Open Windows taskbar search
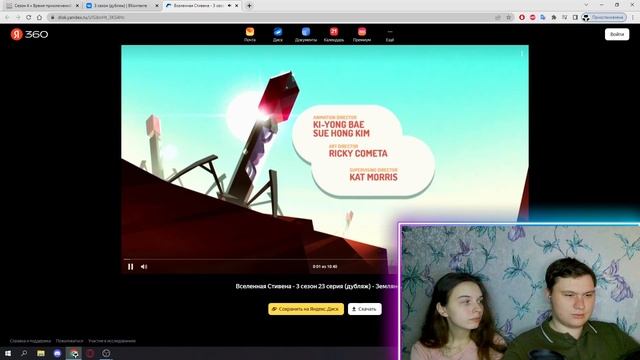Image resolution: width=640 pixels, height=360 pixels. (24, 353)
